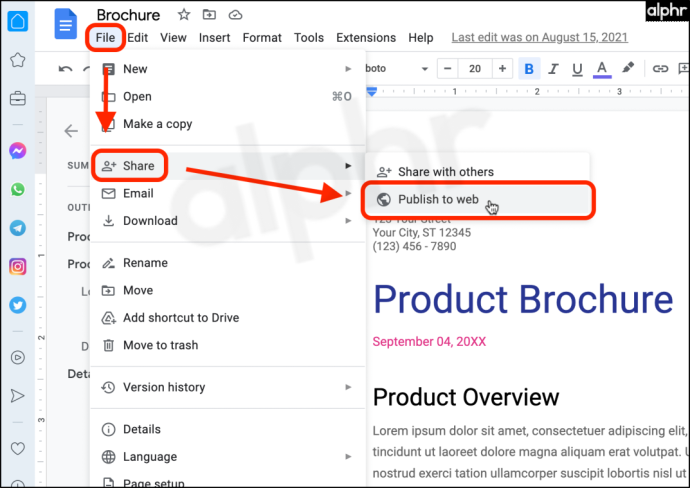Viewport: 690px width, 488px height.
Task: Toggle italic formatting
Action: (x=553, y=69)
